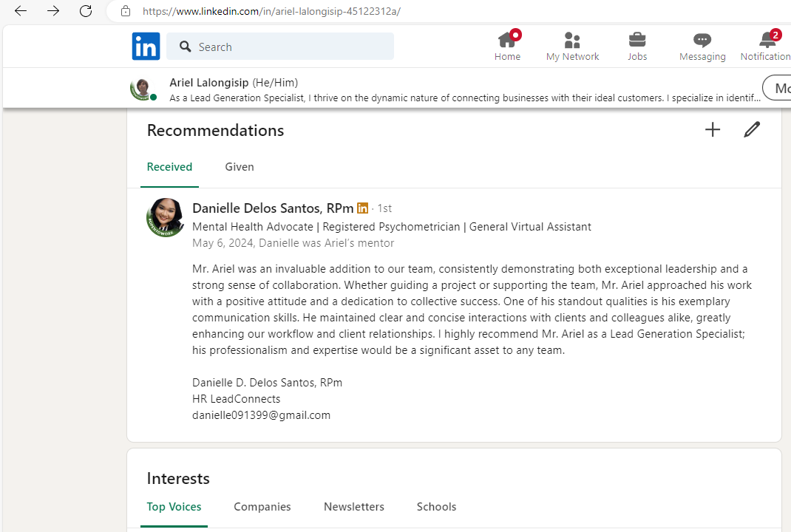Click the browser address bar URL

271,11
